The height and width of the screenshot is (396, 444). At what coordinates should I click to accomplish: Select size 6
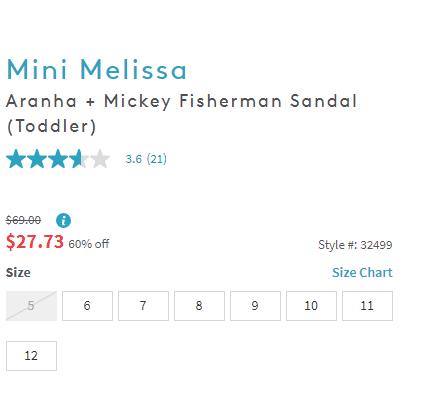point(87,306)
